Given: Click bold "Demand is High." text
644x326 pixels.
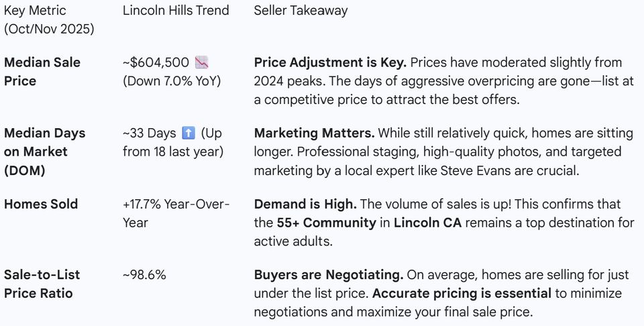Looking at the screenshot, I should [303, 204].
